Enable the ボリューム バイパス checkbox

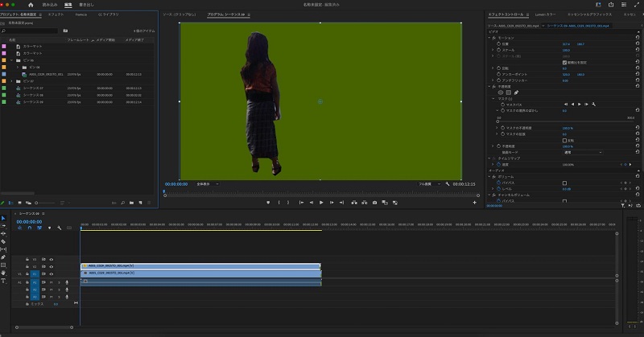[564, 183]
